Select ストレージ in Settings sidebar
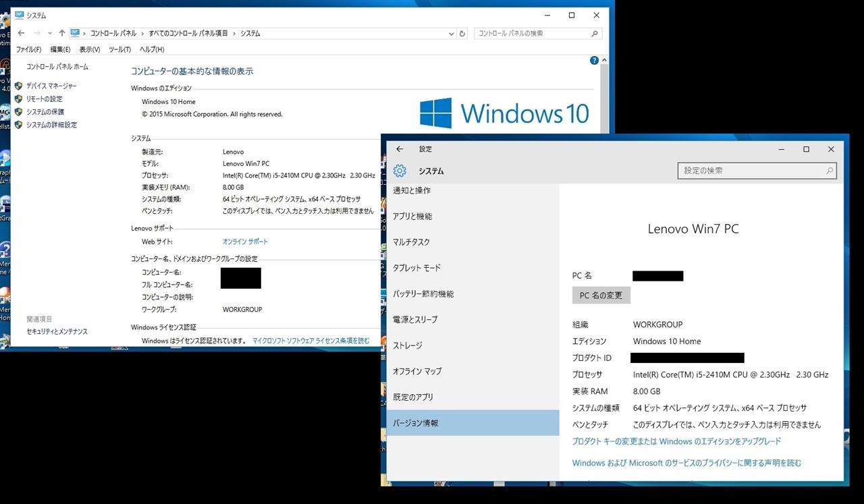 [x=473, y=345]
